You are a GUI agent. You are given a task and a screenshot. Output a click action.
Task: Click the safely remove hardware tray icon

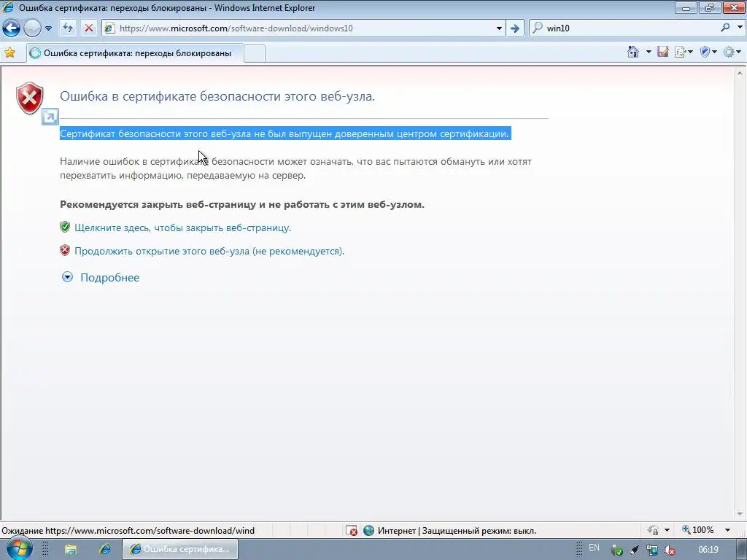pos(617,551)
